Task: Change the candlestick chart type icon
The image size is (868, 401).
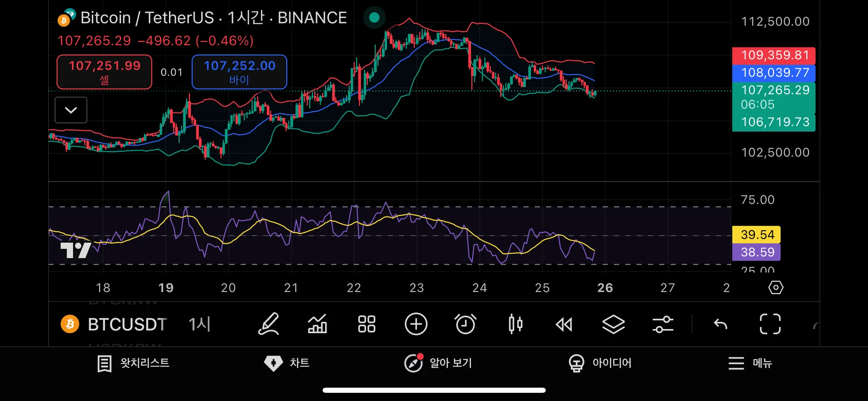Action: pyautogui.click(x=515, y=324)
